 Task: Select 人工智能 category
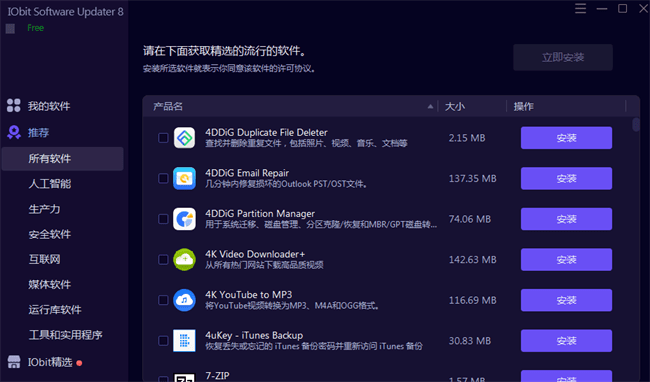tap(50, 184)
